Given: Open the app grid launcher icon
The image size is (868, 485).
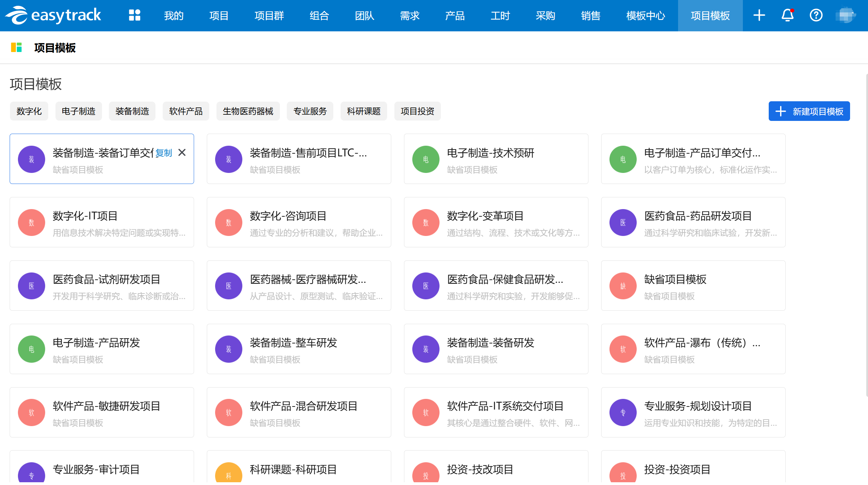Looking at the screenshot, I should pos(134,15).
